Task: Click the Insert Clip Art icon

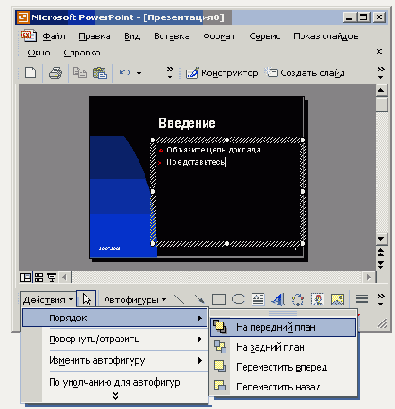Action: point(317,299)
